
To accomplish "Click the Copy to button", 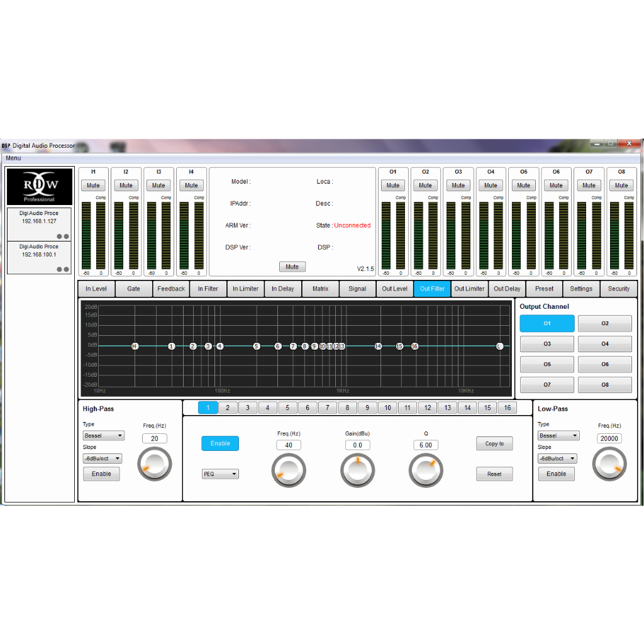I will pyautogui.click(x=494, y=443).
